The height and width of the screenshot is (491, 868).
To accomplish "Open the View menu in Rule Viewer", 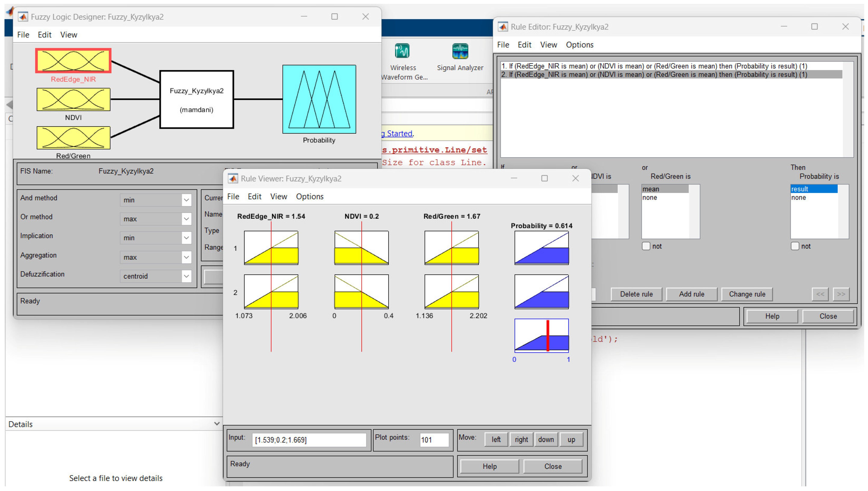I will pos(278,197).
